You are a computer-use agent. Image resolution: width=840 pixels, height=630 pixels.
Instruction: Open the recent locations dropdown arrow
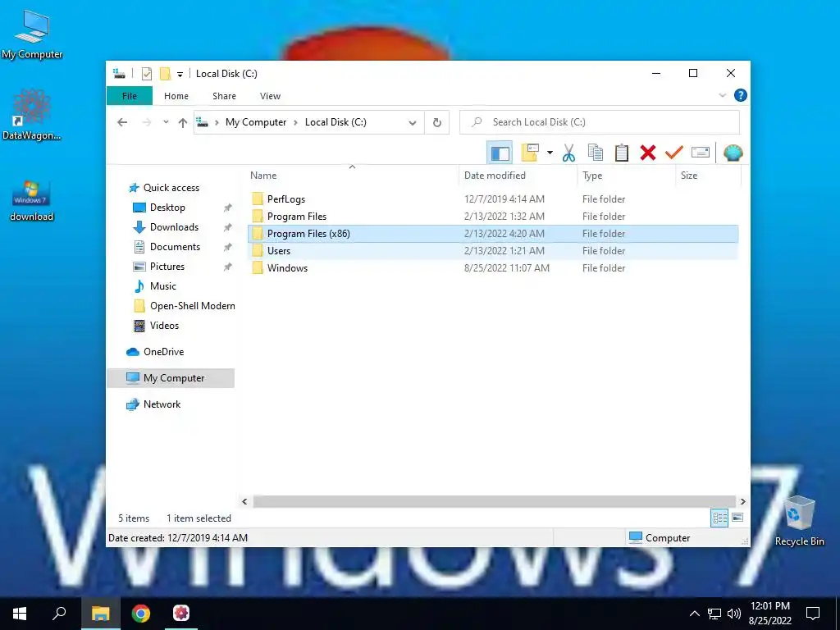tap(166, 122)
